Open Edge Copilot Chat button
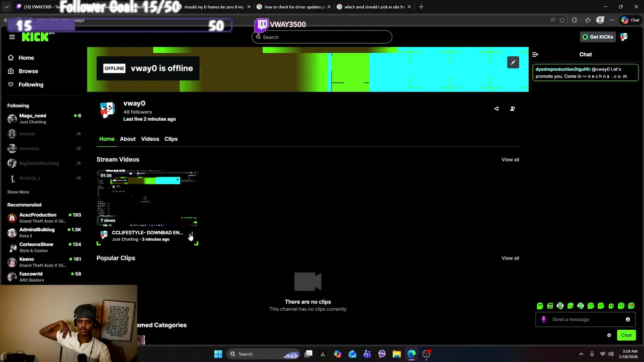 point(631,20)
